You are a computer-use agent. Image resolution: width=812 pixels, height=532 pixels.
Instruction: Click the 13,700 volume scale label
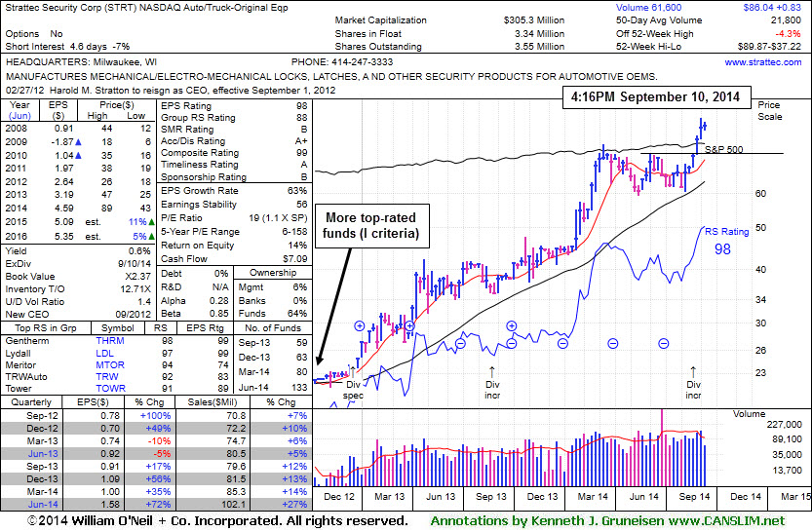click(787, 471)
